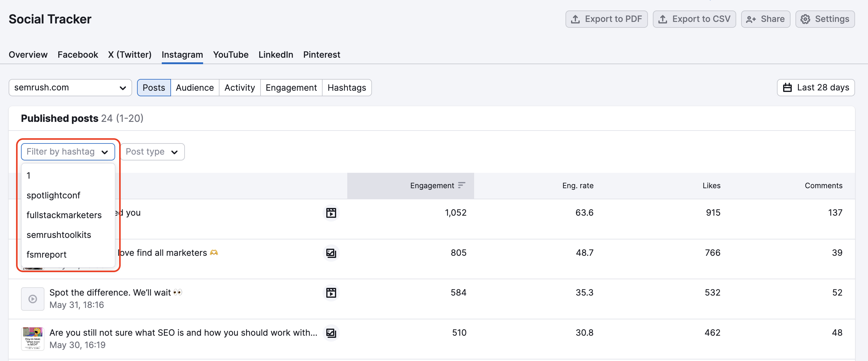The height and width of the screenshot is (361, 868).
Task: Click the Export to CSV button
Action: click(694, 19)
